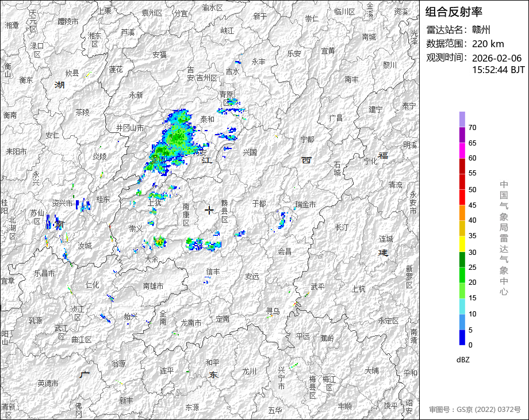Select the 信丰 label

coord(213,272)
